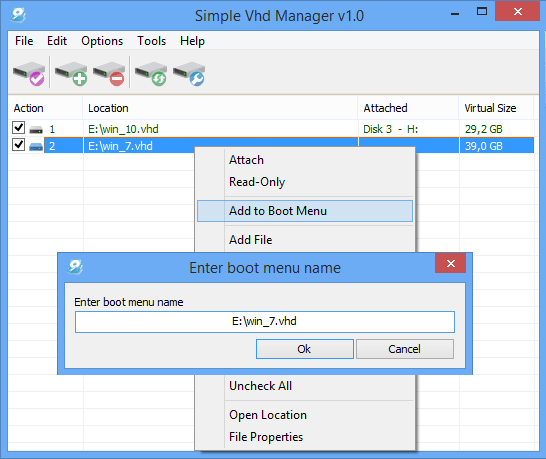Click the attach VHD toolbar icon with purple checkmark
This screenshot has height=459, width=546.
click(x=29, y=73)
